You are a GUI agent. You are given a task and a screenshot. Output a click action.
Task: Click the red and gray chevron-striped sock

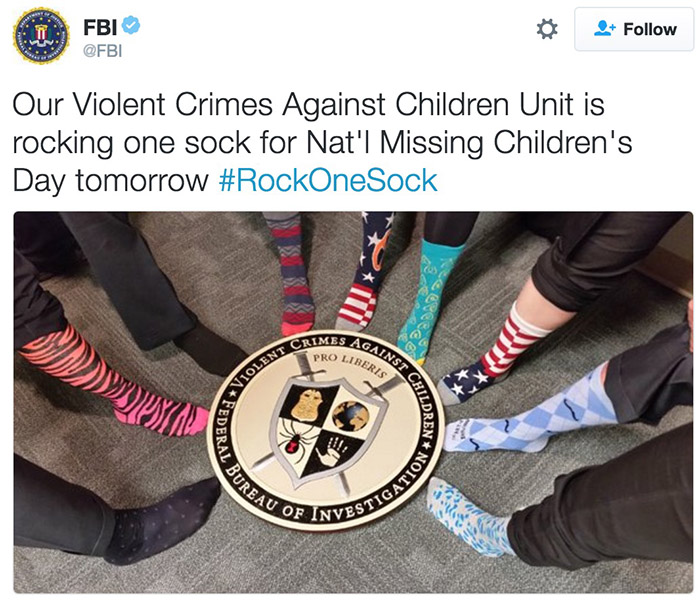point(292,274)
